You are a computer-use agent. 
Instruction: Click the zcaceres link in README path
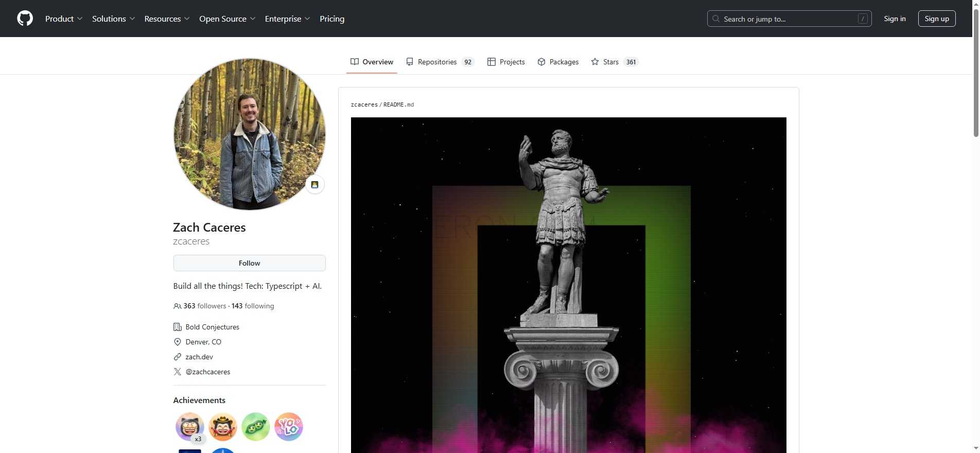pos(364,104)
